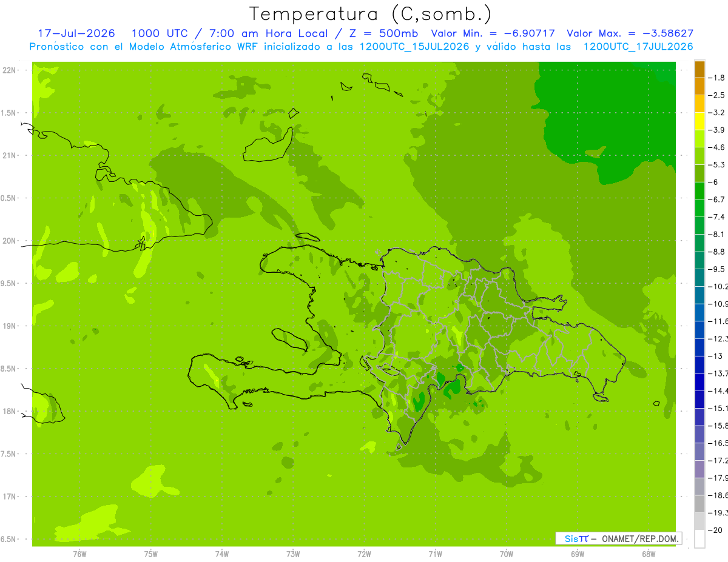This screenshot has width=728, height=562.
Task: Click longitude label '75W'
Action: (x=150, y=554)
